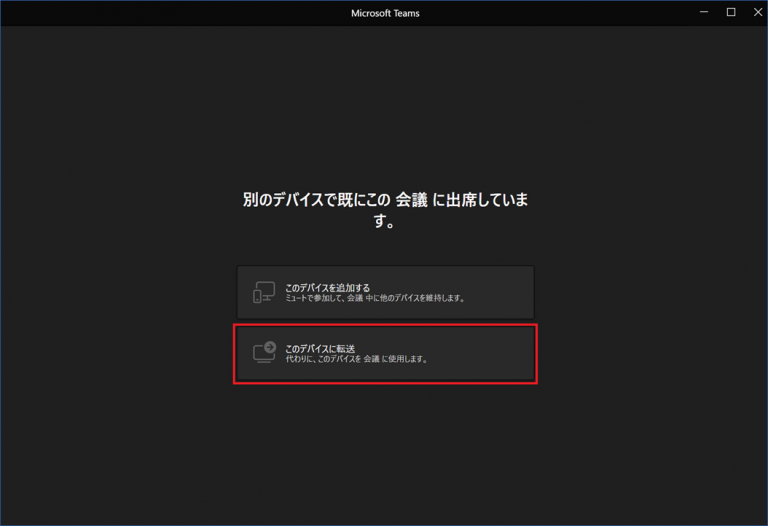Select the このデバイスを追加する option
This screenshot has height=526, width=768.
coord(385,292)
